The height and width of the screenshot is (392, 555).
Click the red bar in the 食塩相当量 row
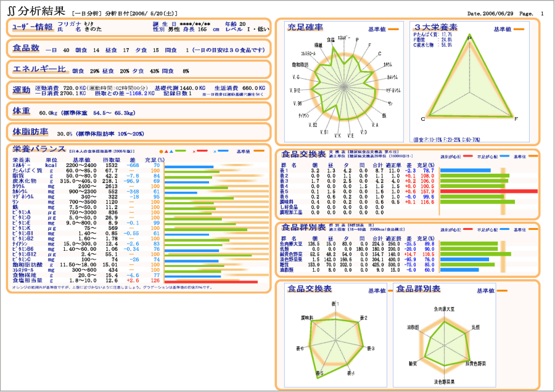pos(211,282)
